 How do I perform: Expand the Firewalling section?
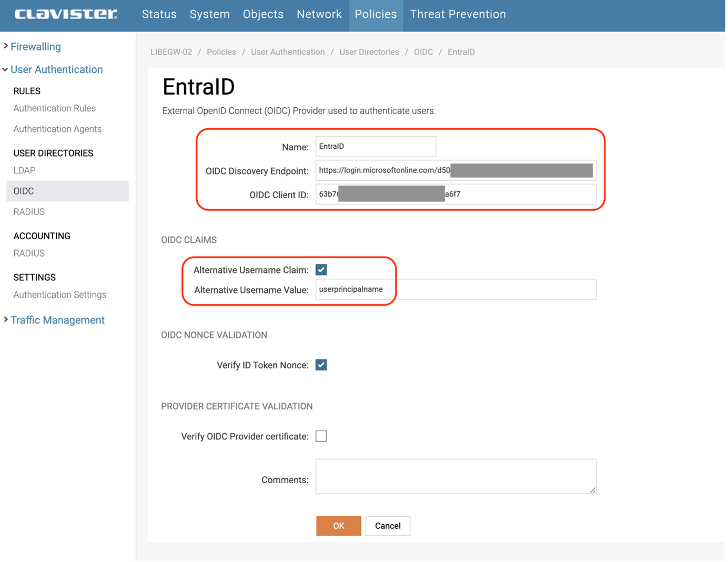coord(35,47)
